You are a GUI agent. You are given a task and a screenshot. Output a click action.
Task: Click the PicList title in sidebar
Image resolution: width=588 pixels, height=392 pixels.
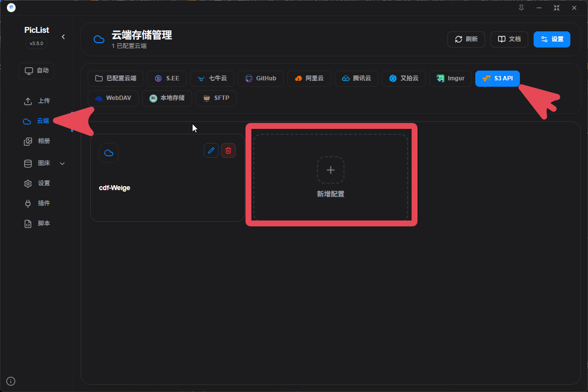[37, 30]
